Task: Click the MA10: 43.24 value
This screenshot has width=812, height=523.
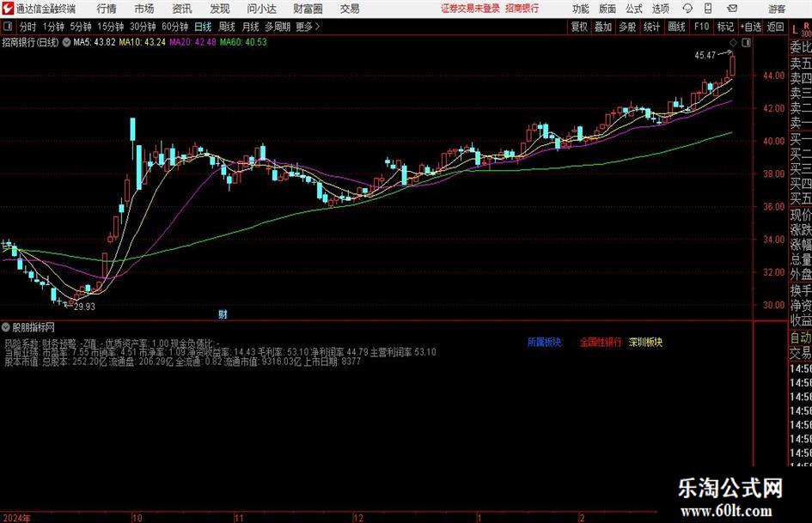Action: click(142, 42)
